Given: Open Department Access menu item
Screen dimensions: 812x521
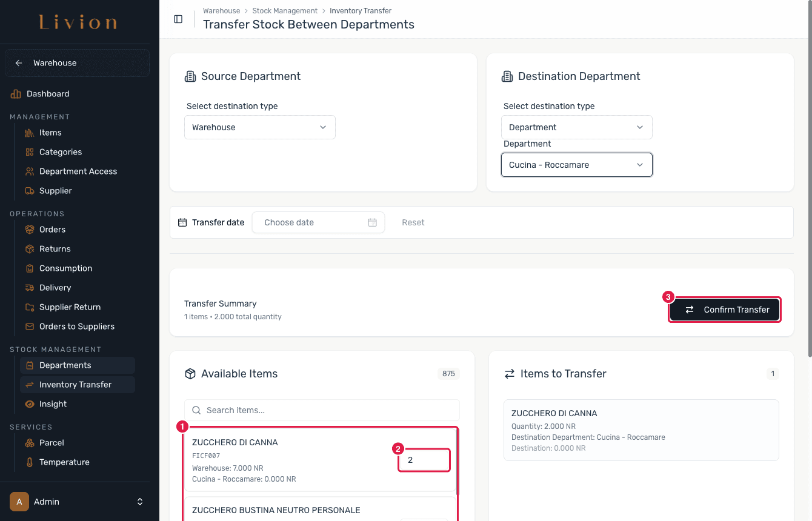Looking at the screenshot, I should pyautogui.click(x=78, y=171).
